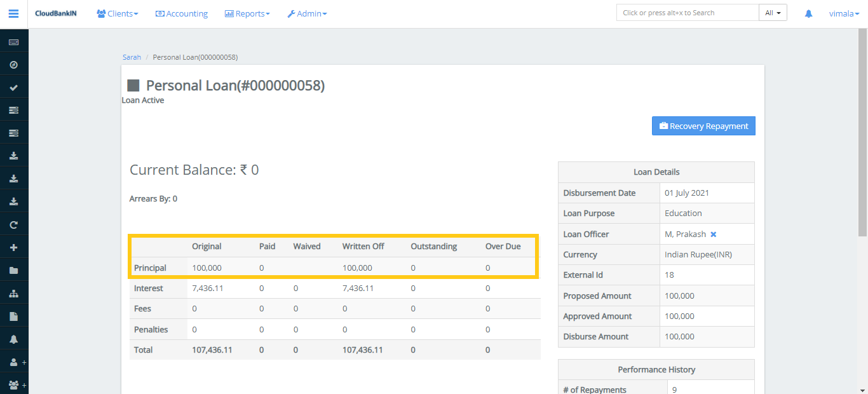
Task: Open the folder icon in the left sidebar
Action: [14, 269]
